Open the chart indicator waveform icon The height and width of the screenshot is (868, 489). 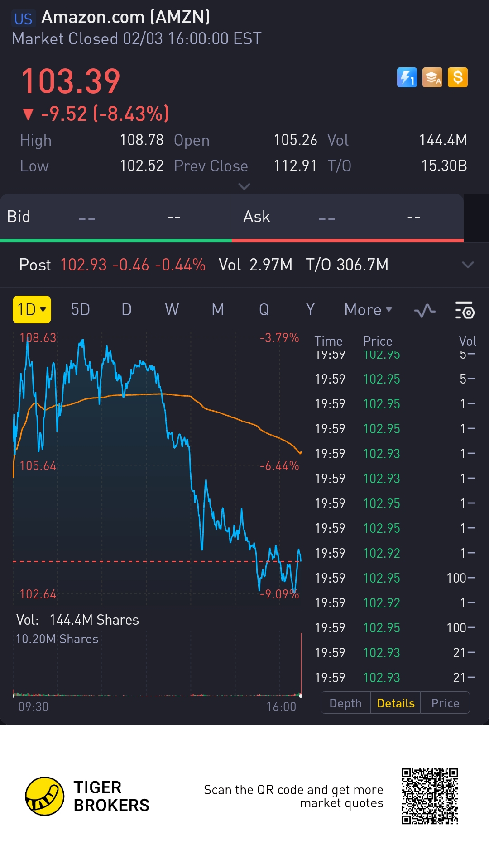pos(425,310)
